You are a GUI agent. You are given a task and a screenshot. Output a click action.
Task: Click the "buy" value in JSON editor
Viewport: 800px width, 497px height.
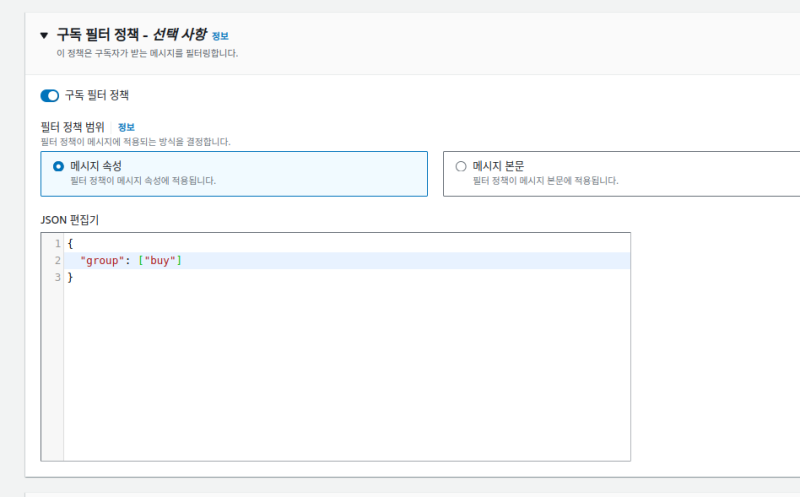160,261
